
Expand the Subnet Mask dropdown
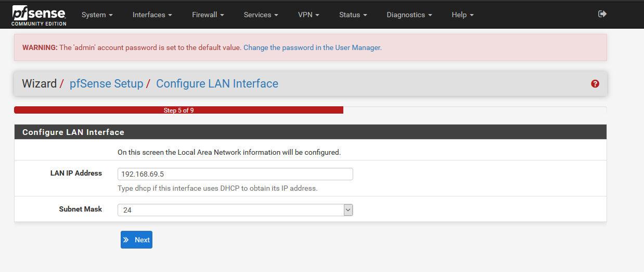(235, 210)
